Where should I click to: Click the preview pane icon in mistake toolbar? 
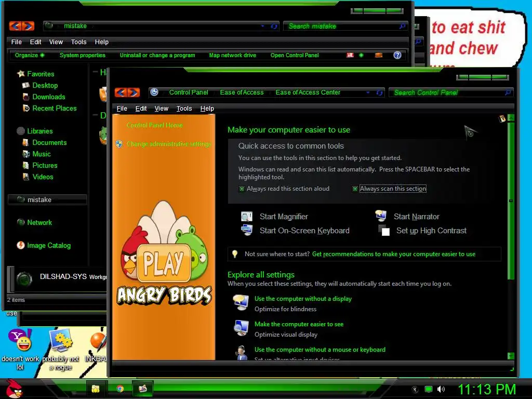point(379,55)
